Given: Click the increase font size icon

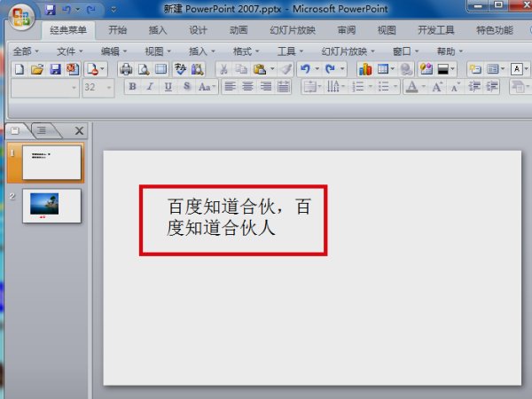Looking at the screenshot, I should tap(437, 87).
